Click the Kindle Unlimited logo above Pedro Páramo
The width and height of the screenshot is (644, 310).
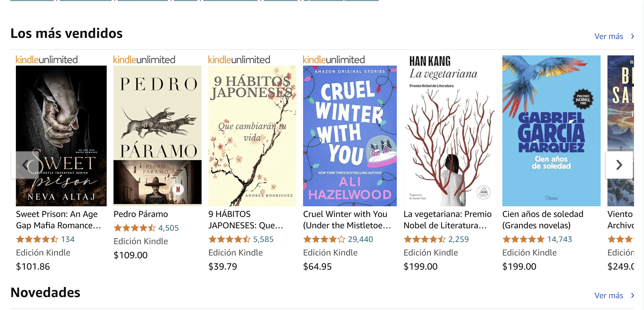coord(144,60)
